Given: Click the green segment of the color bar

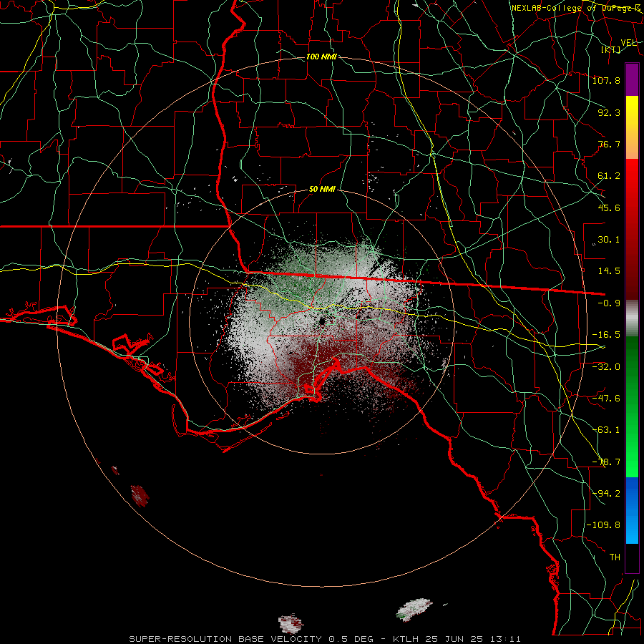Looking at the screenshot, I should click(x=632, y=407).
